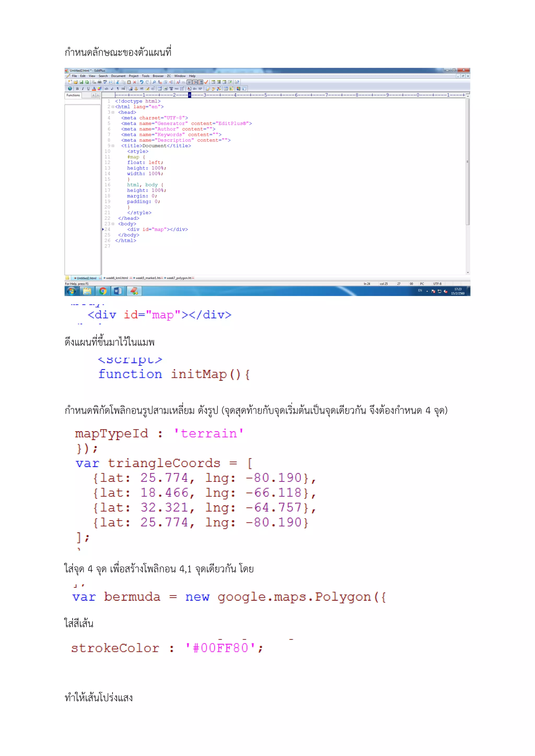Click the Bold B HTML toolbar icon

pos(77,89)
